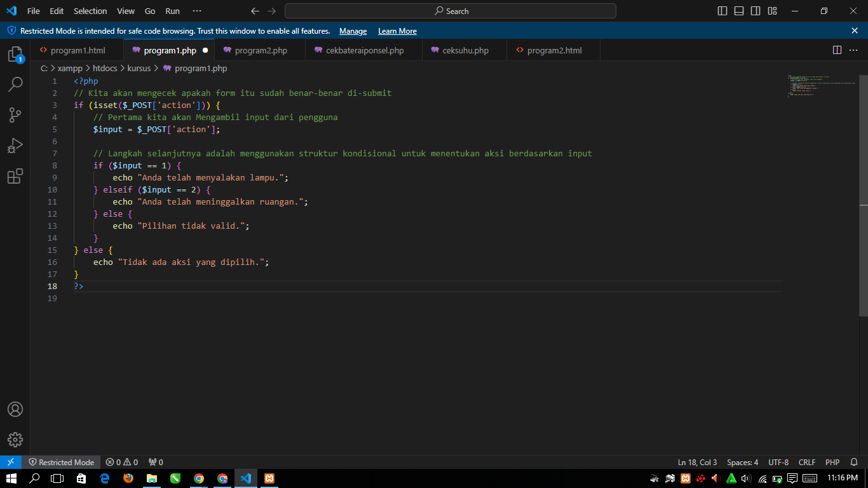Viewport: 868px width, 488px height.
Task: Open the Source Control view
Action: tap(15, 115)
